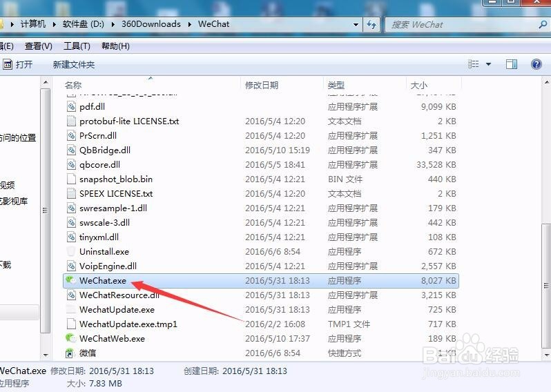Open the 工具(T) menu
551x392 pixels.
[x=77, y=46]
